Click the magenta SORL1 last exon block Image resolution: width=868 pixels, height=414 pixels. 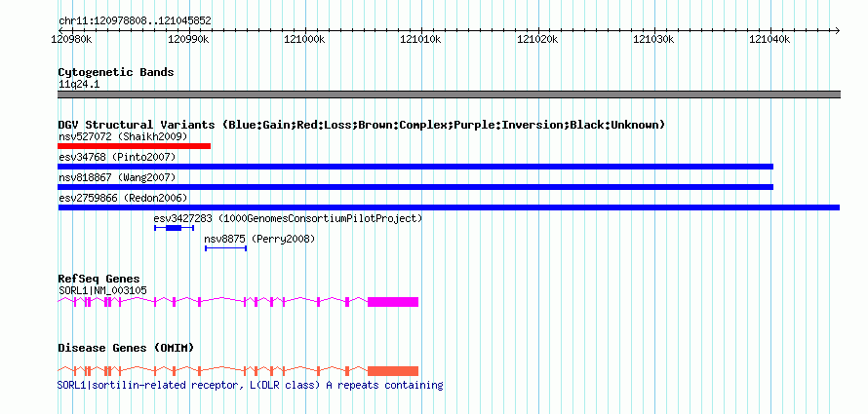[x=393, y=302]
